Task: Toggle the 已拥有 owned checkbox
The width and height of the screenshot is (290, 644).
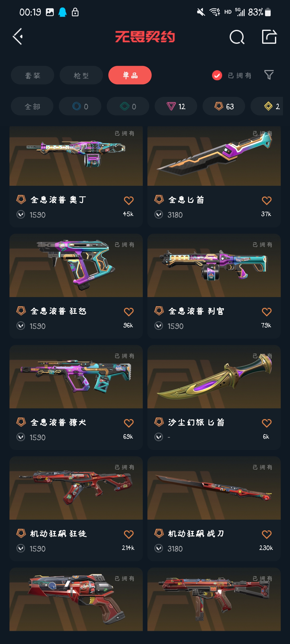Action: click(217, 75)
